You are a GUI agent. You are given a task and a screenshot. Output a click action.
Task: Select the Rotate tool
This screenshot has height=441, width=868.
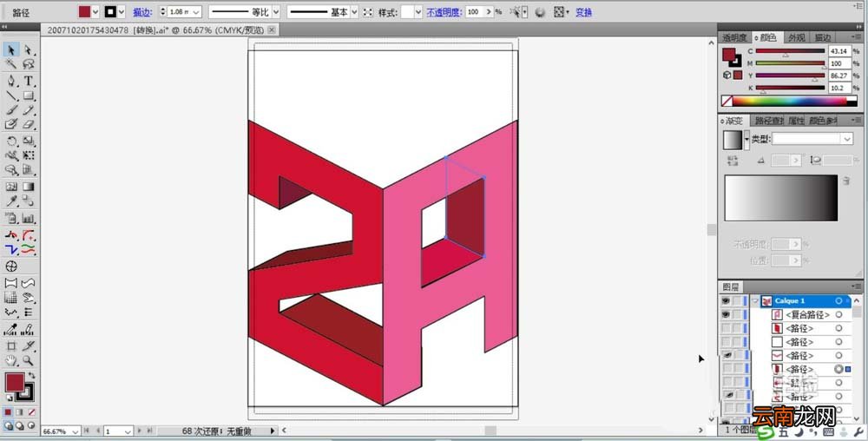click(11, 142)
